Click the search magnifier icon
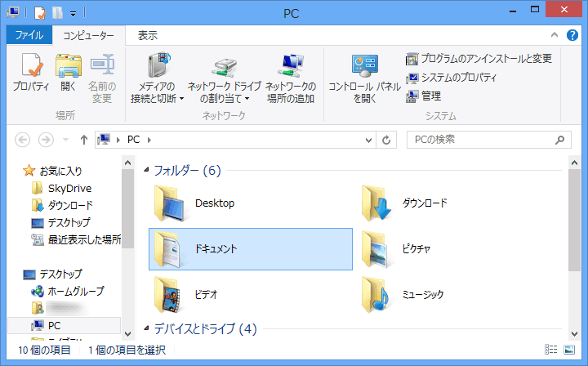This screenshot has width=588, height=366. pyautogui.click(x=560, y=140)
